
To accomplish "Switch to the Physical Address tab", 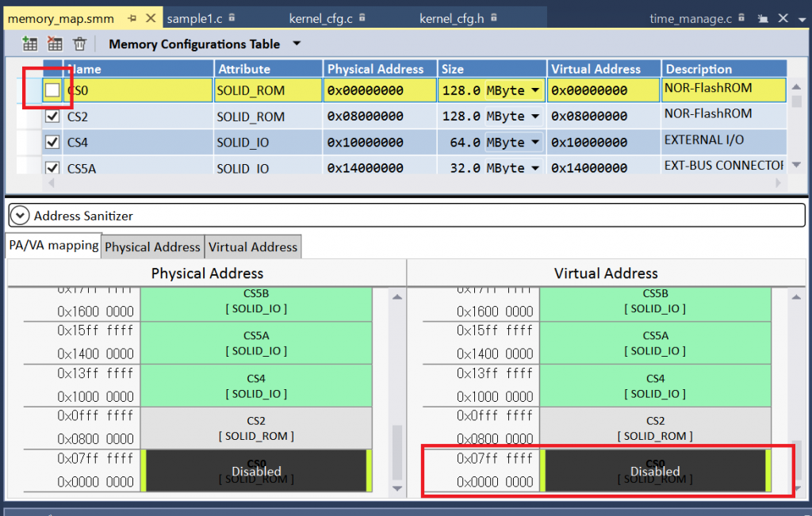I will point(152,247).
